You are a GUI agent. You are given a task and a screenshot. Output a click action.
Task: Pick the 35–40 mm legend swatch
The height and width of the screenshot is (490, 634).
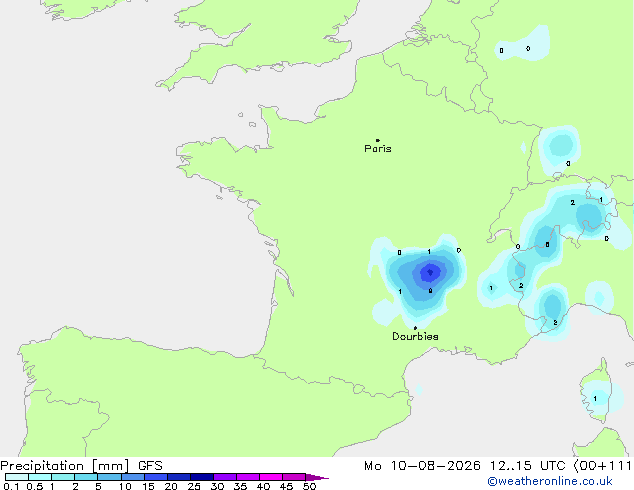[248, 477]
